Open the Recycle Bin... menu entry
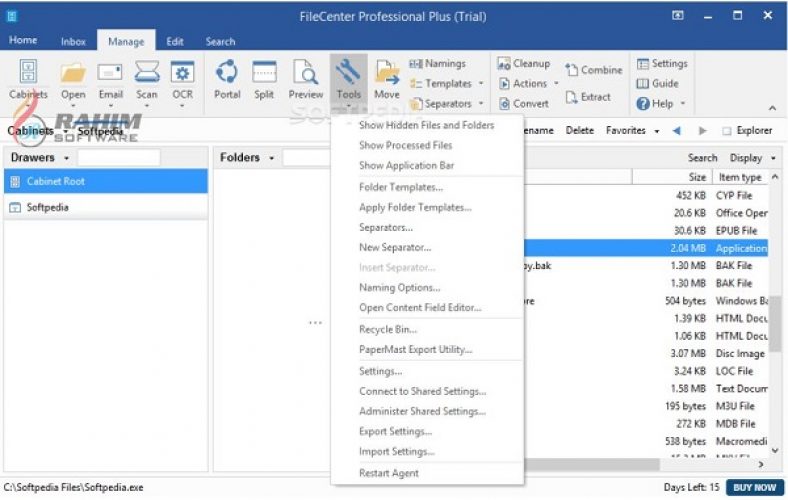The image size is (788, 500). [x=427, y=330]
